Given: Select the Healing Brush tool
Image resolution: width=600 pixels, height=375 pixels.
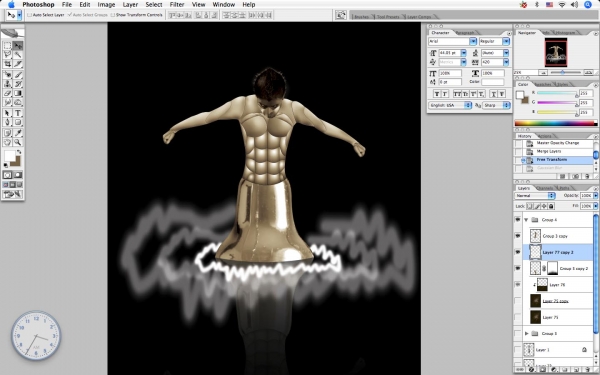Looking at the screenshot, I should (7, 75).
